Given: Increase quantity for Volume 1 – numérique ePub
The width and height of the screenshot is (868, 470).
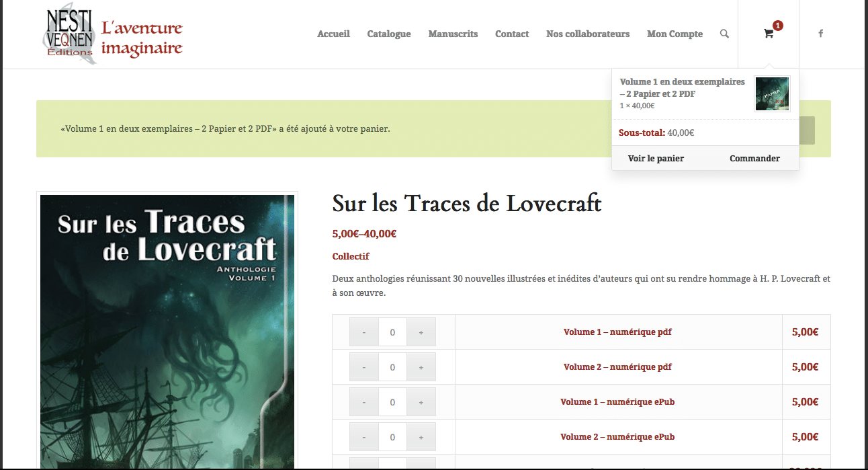Looking at the screenshot, I should coord(421,402).
